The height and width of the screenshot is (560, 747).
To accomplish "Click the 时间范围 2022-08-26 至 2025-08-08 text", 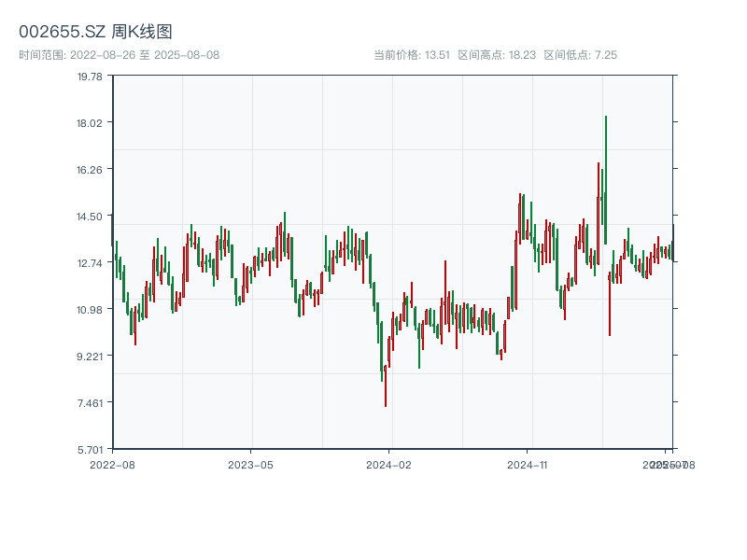I will point(120,55).
